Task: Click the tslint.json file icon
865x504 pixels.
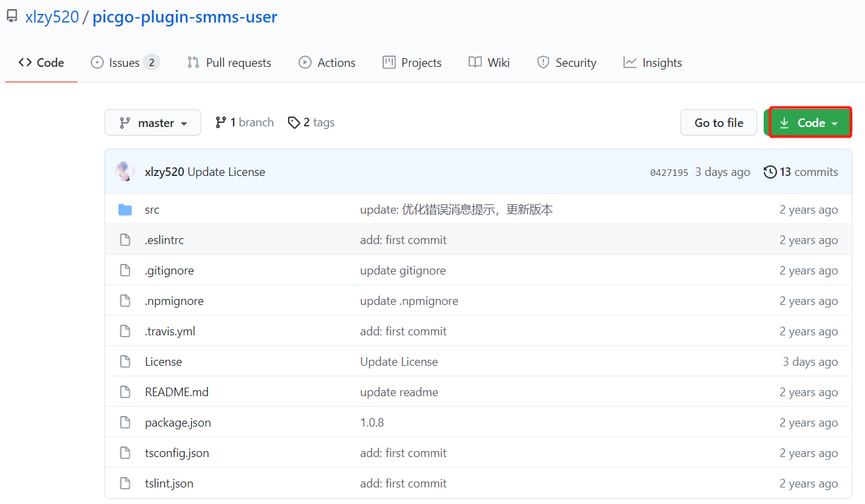Action: [x=125, y=483]
